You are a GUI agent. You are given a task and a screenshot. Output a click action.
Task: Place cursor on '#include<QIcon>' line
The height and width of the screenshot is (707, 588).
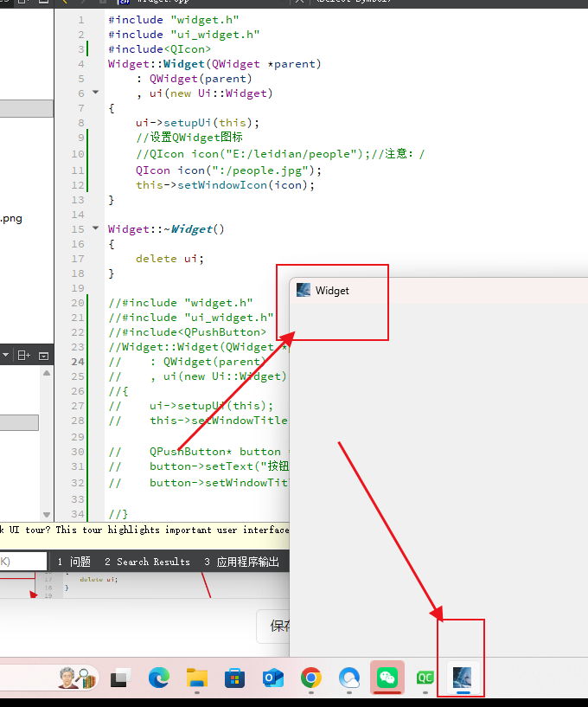(x=159, y=49)
